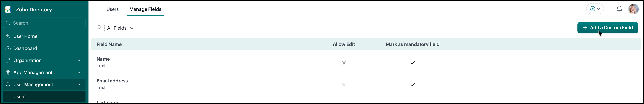Open the top-right quick-action dropdown

click(595, 9)
